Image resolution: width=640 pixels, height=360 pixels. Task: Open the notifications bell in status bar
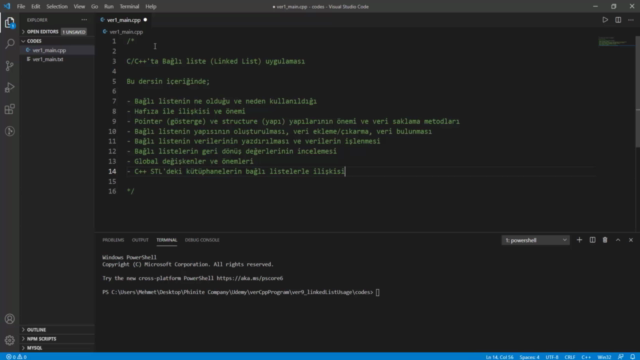tap(632, 357)
